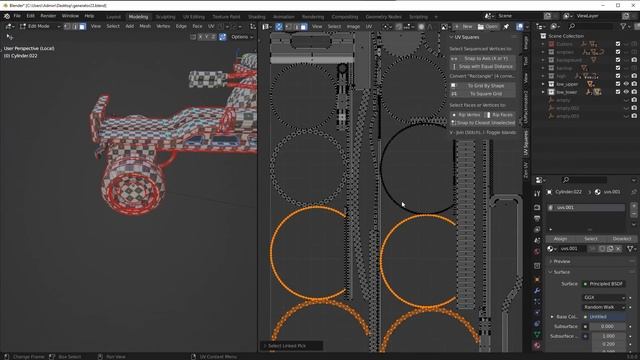
Task: Open the UV editor type dropdown
Action: click(267, 27)
